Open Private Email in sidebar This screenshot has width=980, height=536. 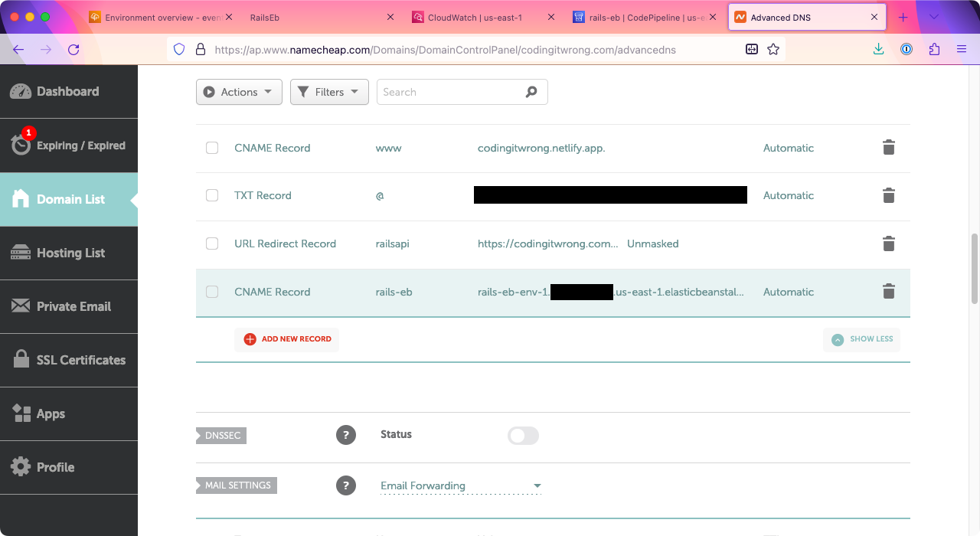click(x=69, y=306)
